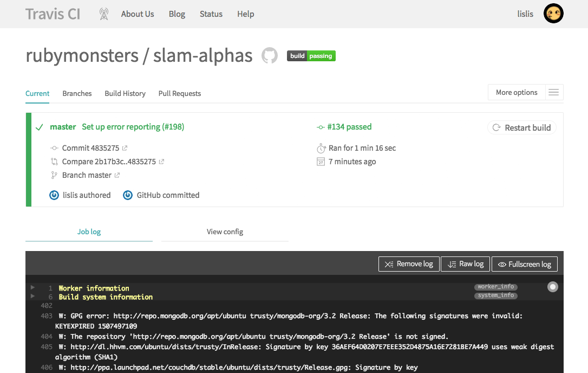Click log line number 403
This screenshot has height=373, width=588.
(47, 316)
